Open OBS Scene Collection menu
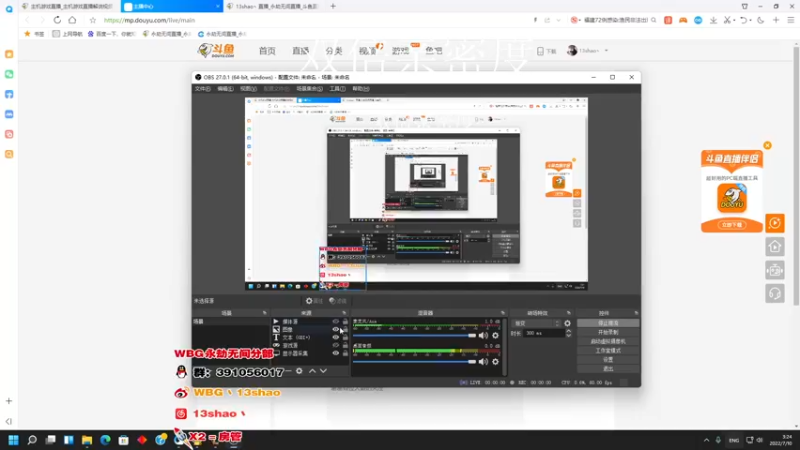 coord(309,89)
